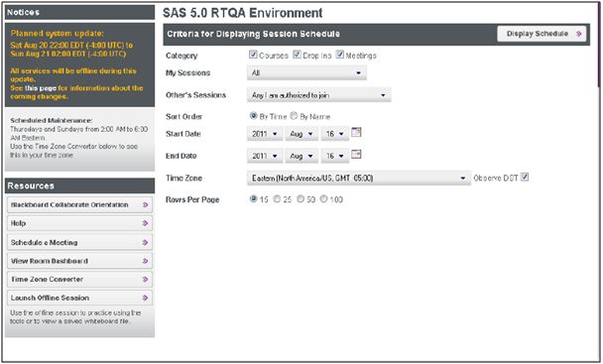
Task: Open the Start Date month dropdown
Action: click(x=301, y=134)
